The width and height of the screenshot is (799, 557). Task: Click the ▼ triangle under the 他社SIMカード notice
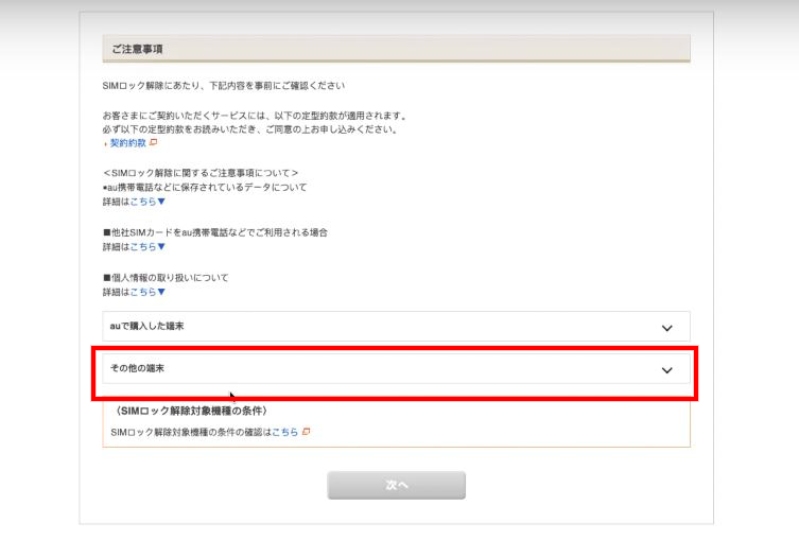[x=161, y=247]
